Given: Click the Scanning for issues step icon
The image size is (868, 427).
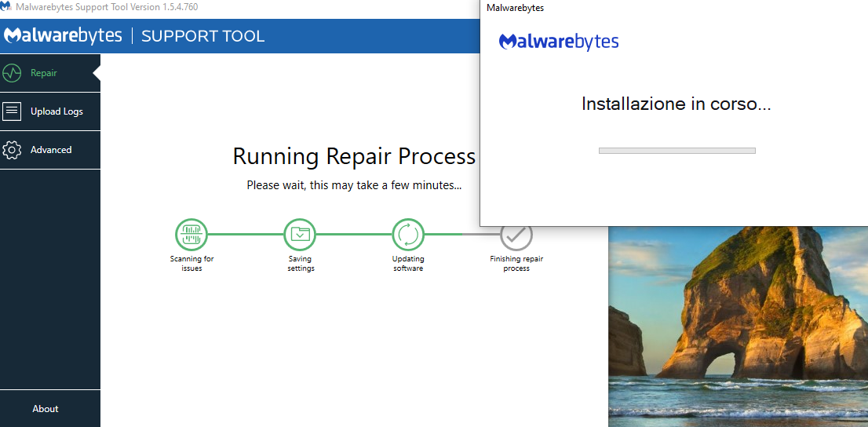Looking at the screenshot, I should pyautogui.click(x=191, y=234).
